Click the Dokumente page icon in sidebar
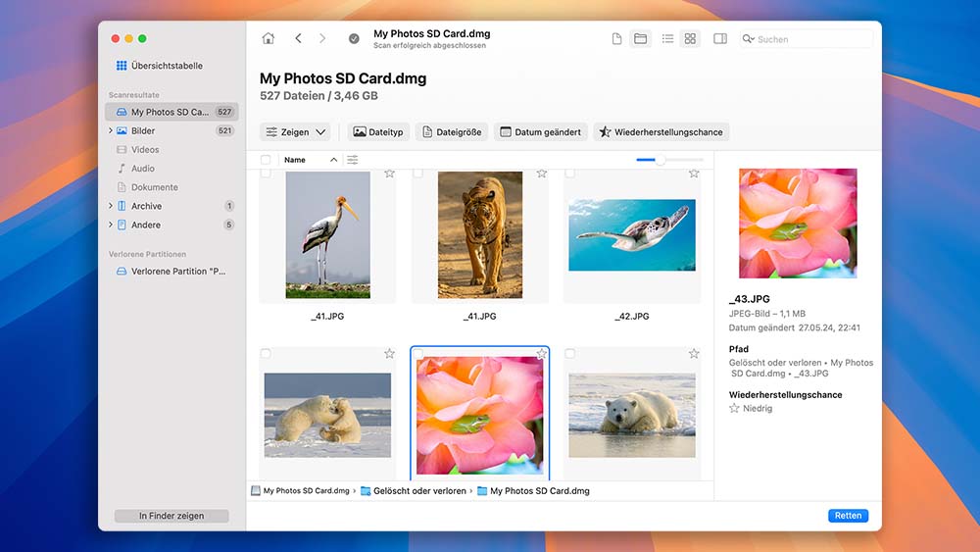 coord(122,187)
